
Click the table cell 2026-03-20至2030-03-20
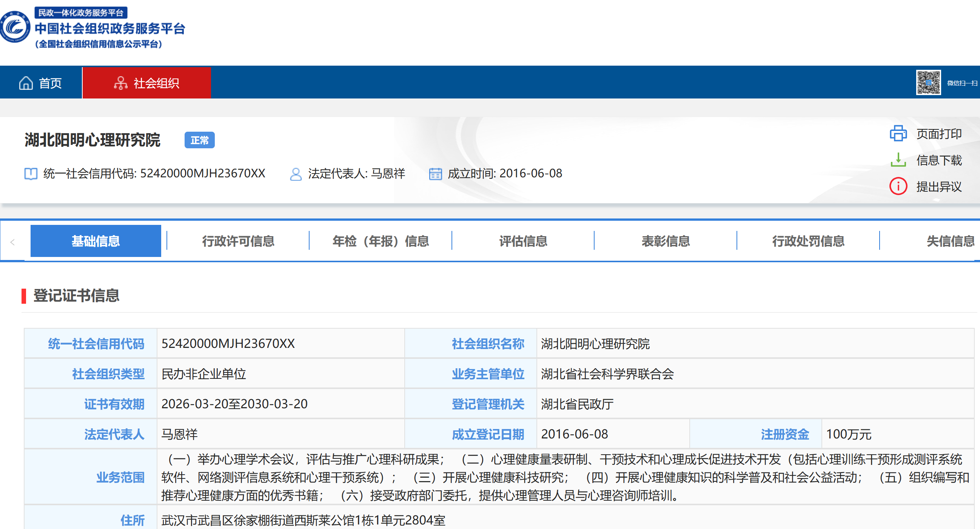pos(281,403)
